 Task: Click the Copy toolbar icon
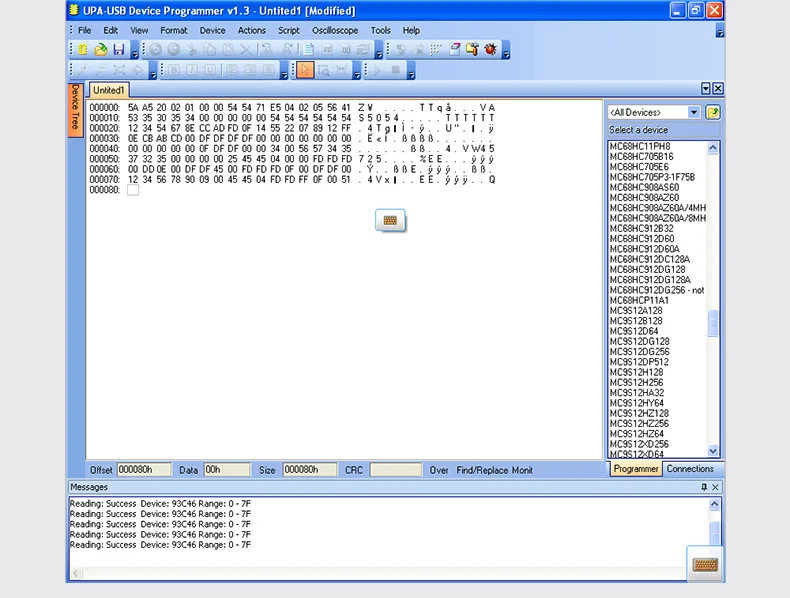pos(210,49)
